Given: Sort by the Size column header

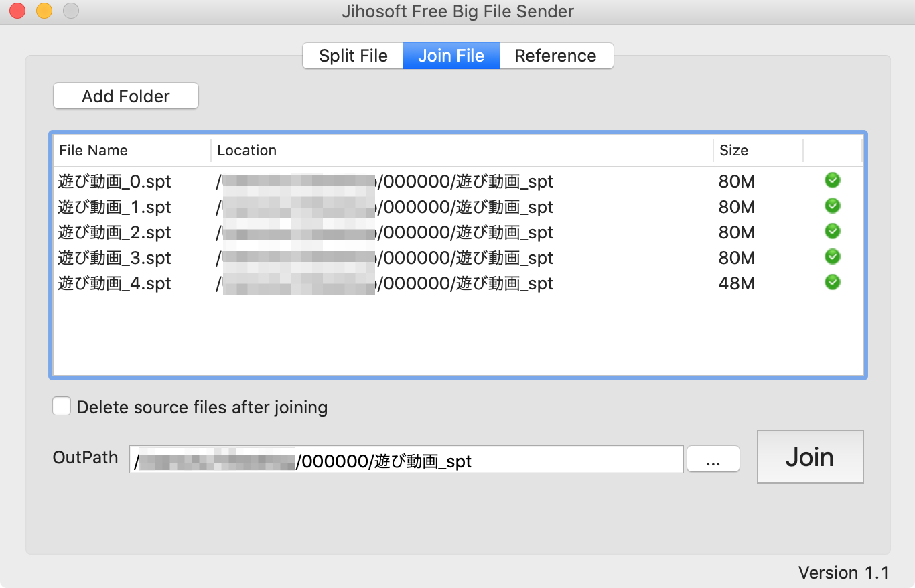Looking at the screenshot, I should pos(758,151).
